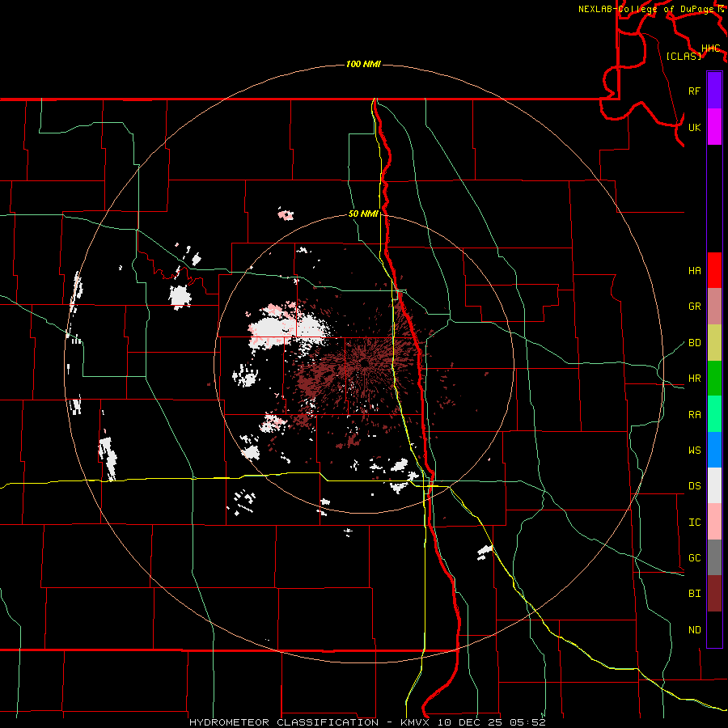Click the BD legend label

[694, 343]
